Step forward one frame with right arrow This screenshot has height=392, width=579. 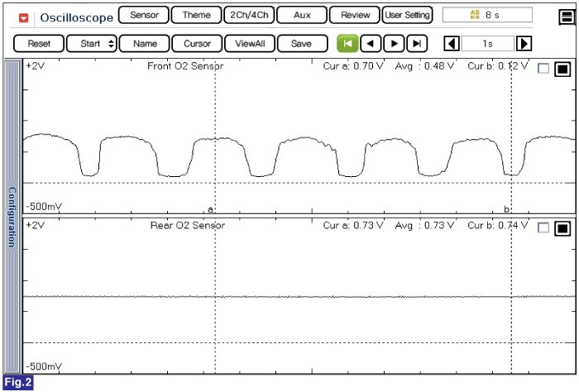click(395, 44)
